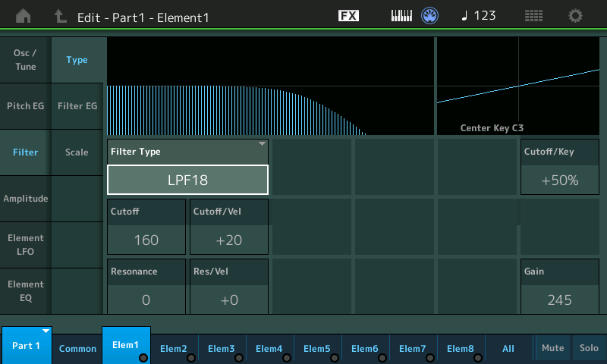Click the exit up-arrow icon

[61, 16]
